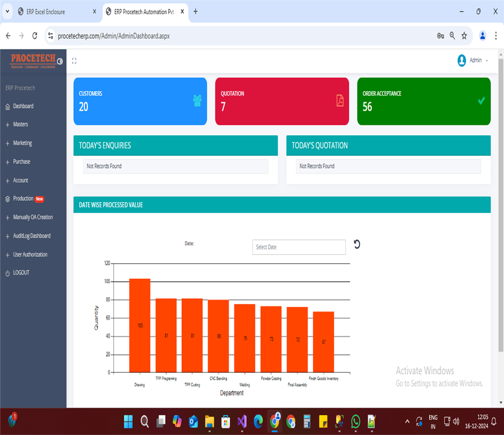Click the Customers card people icon
Image resolution: width=504 pixels, height=435 pixels.
(x=197, y=101)
